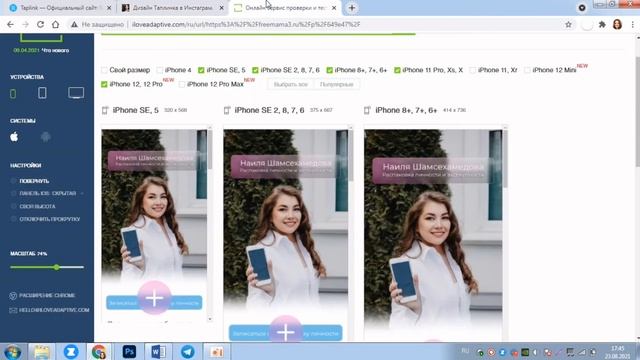This screenshot has width=640, height=360.
Task: Open Chrome three-dot menu
Action: point(633,24)
